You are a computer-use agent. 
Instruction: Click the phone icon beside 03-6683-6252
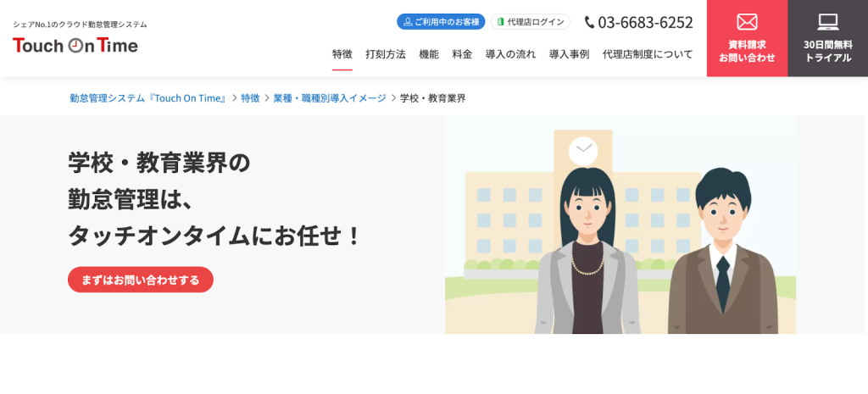(590, 22)
